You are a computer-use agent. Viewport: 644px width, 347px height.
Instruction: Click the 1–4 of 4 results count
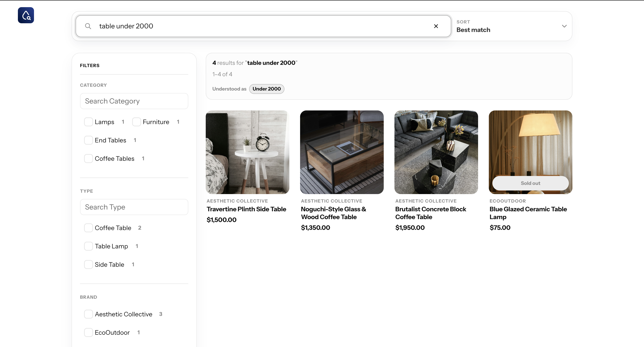(222, 74)
